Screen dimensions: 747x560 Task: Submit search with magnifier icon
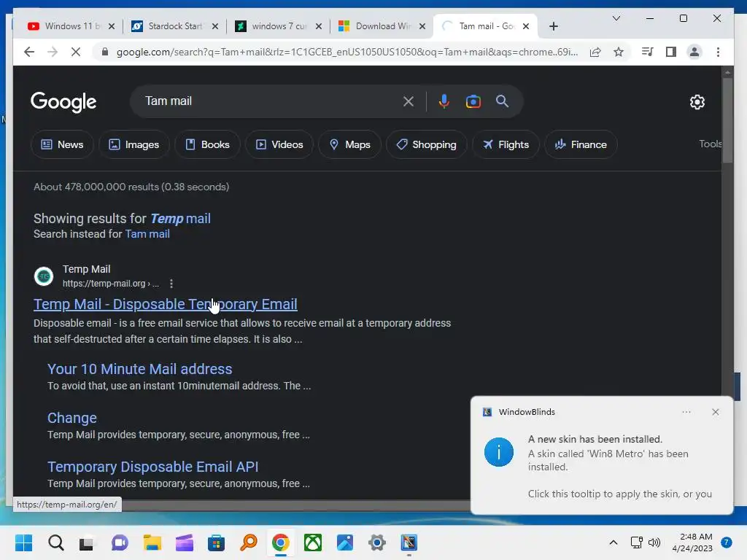pos(502,101)
